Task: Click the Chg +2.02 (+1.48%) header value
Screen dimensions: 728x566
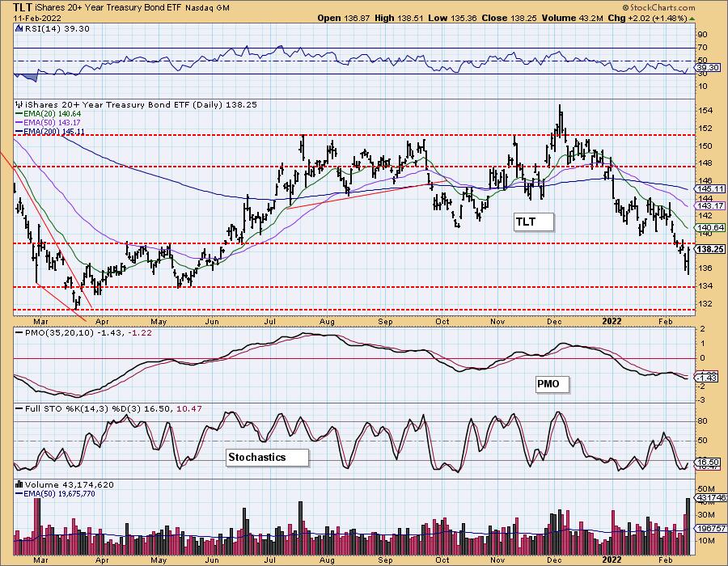Action: 647,18
